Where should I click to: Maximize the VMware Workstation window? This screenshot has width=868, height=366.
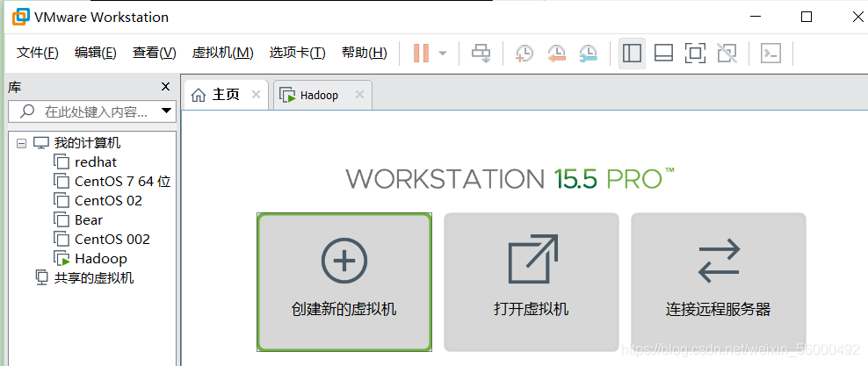807,18
